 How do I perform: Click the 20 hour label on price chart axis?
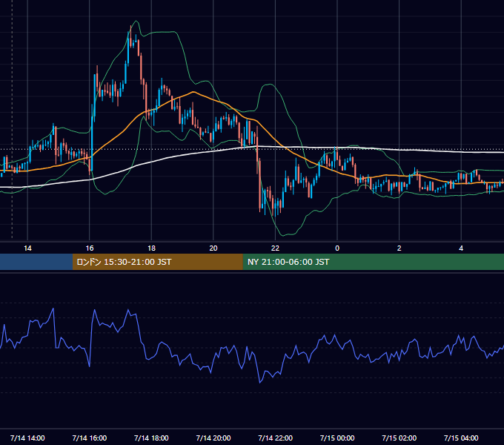coord(213,248)
